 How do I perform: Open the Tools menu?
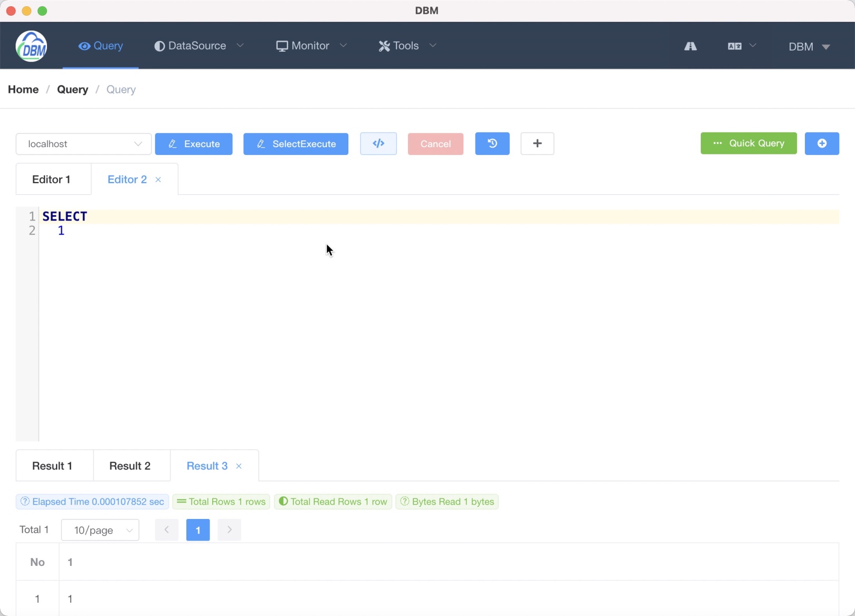[407, 46]
